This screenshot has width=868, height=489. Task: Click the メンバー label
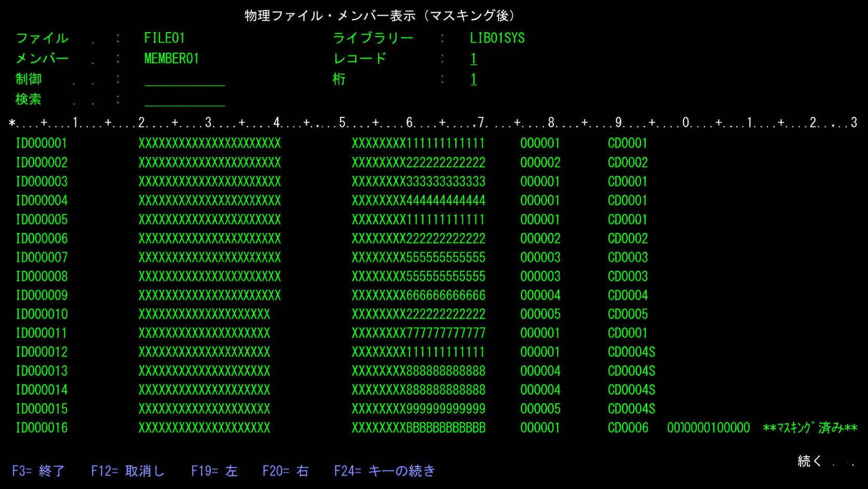[x=42, y=59]
